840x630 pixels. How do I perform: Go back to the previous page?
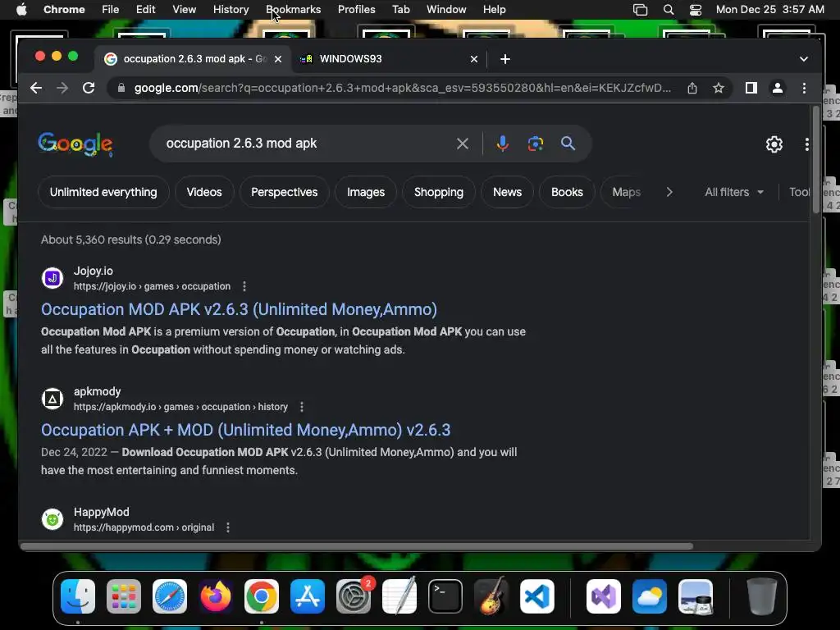pos(36,88)
